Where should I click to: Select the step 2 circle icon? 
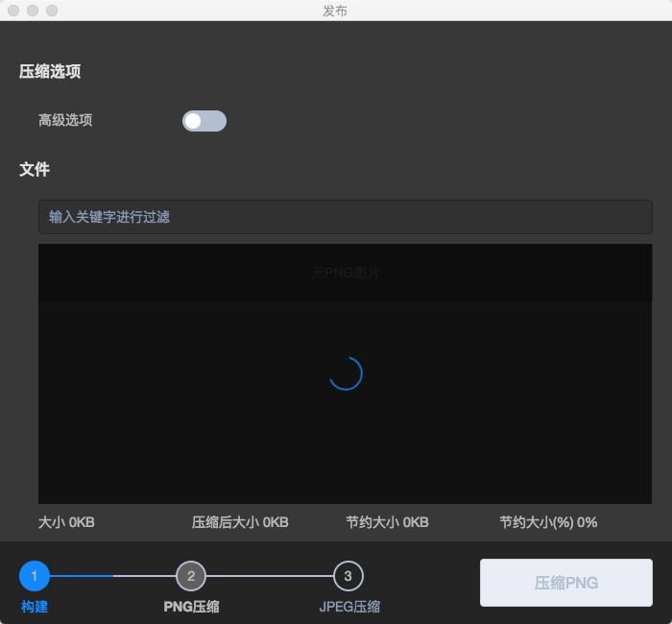pyautogui.click(x=191, y=576)
